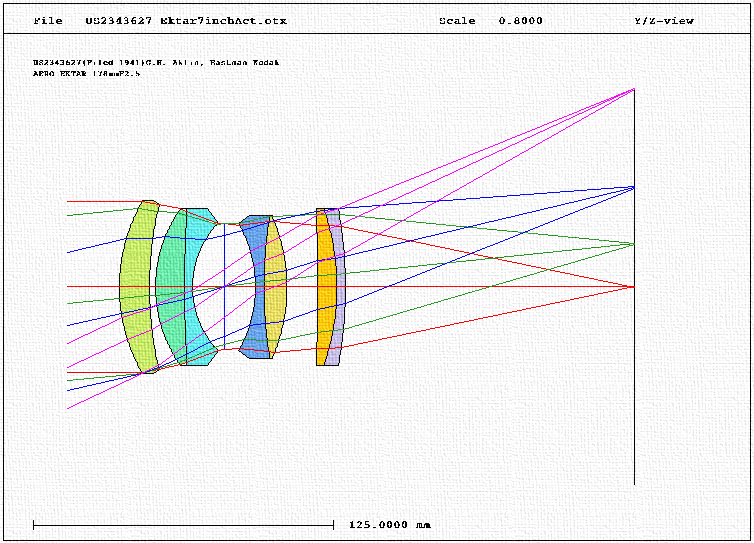Select the pale yellow biconvex lens element
This screenshot has height=543, width=754.
pos(276,287)
